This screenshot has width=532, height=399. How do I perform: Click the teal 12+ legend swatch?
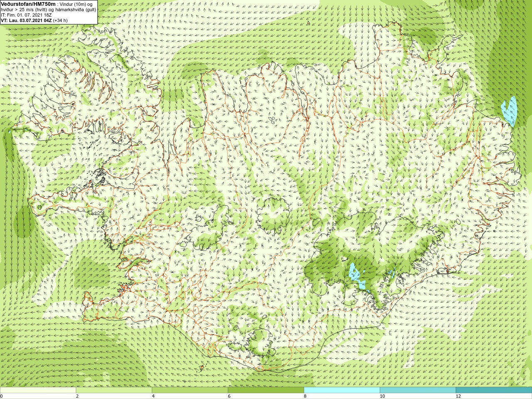tap(494, 390)
